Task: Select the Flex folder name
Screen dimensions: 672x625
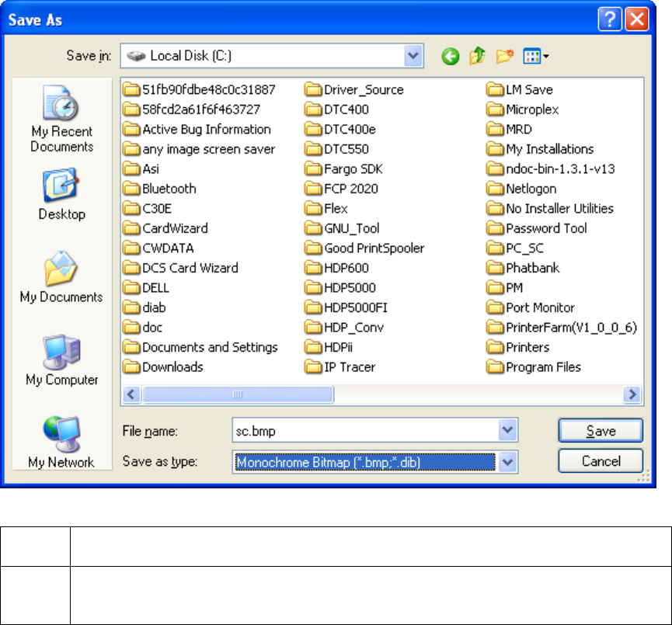Action: click(x=336, y=209)
